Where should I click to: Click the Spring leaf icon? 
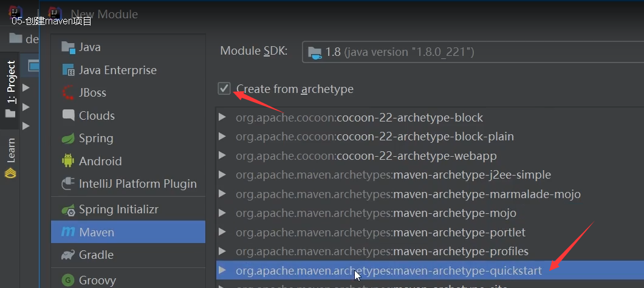click(x=68, y=139)
